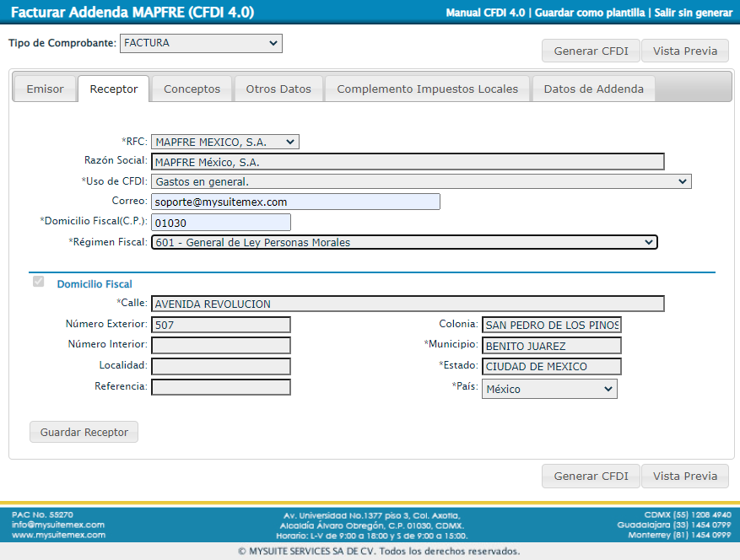Go to Complemento Impuestos Locales tab
This screenshot has width=740, height=560.
click(x=427, y=89)
